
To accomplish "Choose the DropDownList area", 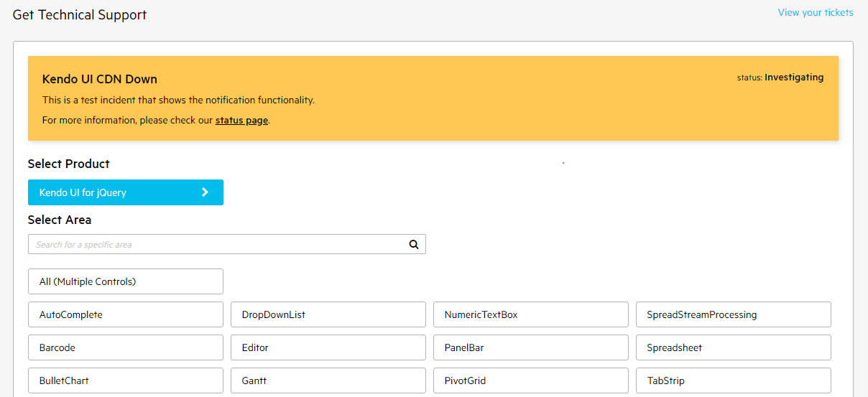I will pos(328,314).
